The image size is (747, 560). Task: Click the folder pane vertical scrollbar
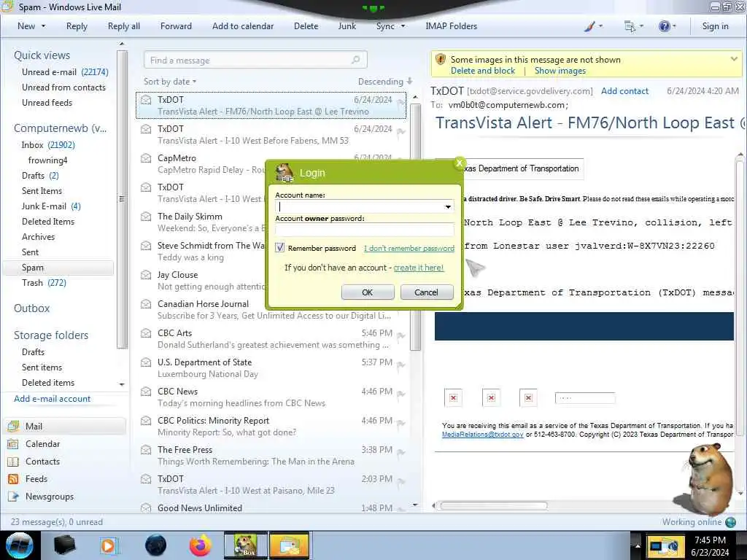122,198
